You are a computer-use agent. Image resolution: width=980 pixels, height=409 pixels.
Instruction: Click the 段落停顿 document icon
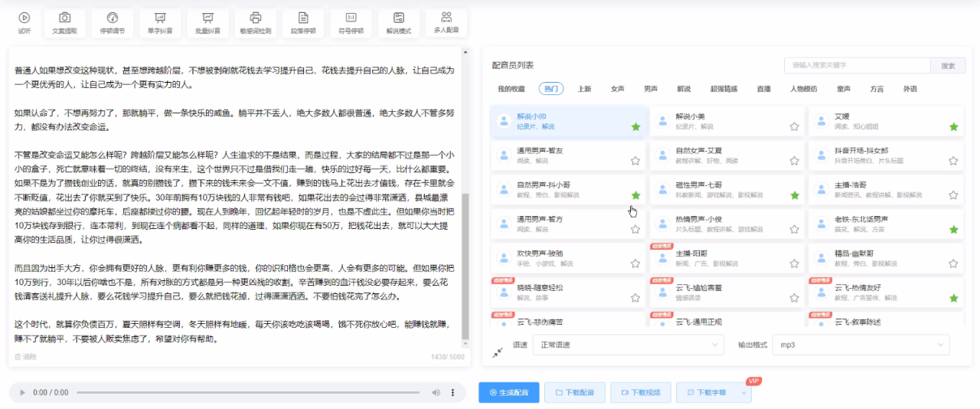click(303, 18)
